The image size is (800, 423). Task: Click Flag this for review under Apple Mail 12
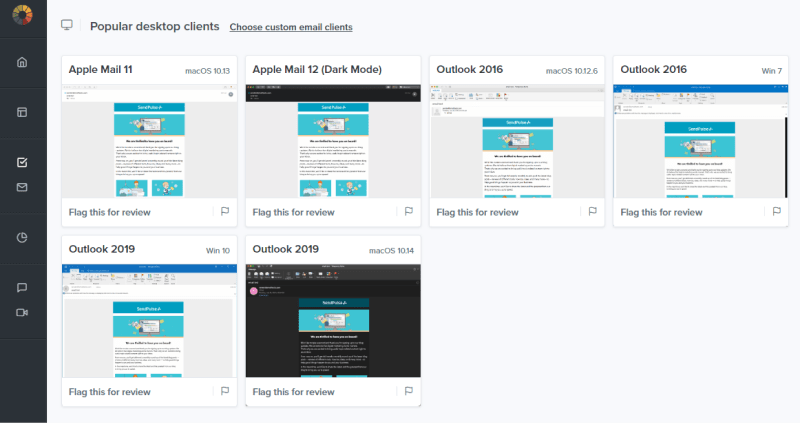point(293,212)
